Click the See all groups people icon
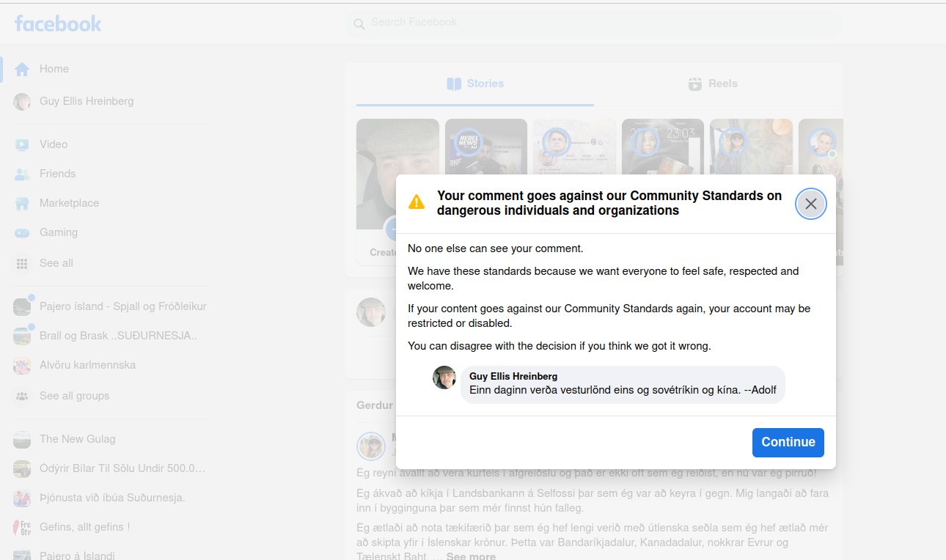The height and width of the screenshot is (560, 946). click(22, 397)
